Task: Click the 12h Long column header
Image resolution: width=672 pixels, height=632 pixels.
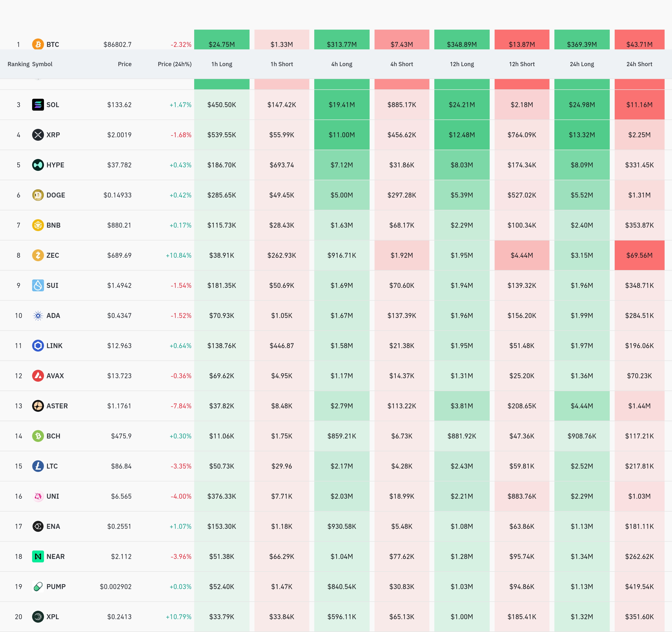Action: [x=462, y=64]
